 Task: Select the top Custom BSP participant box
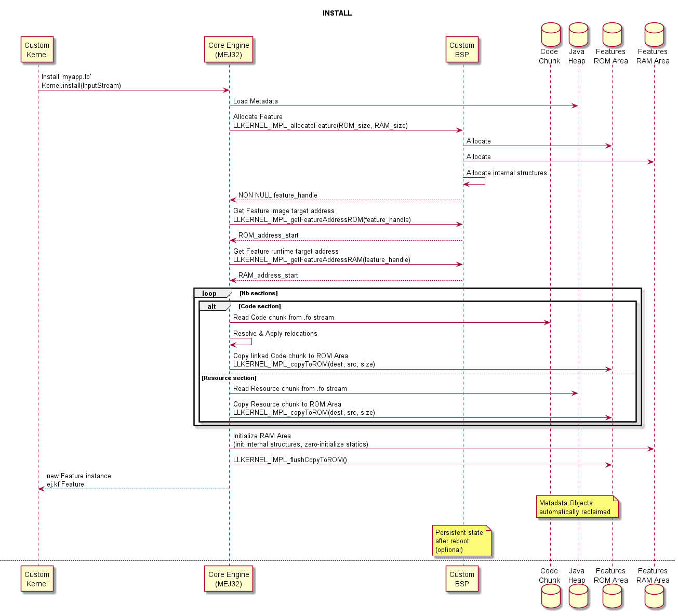(462, 50)
